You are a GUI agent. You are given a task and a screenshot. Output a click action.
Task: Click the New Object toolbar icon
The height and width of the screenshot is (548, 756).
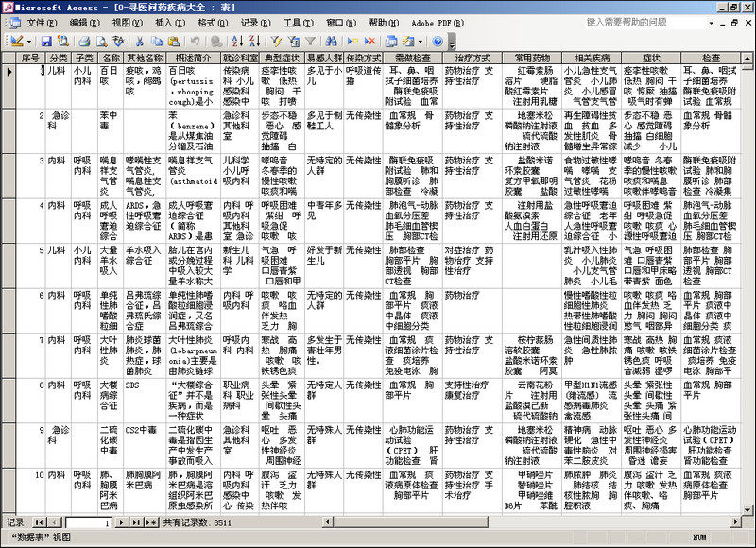(x=409, y=42)
